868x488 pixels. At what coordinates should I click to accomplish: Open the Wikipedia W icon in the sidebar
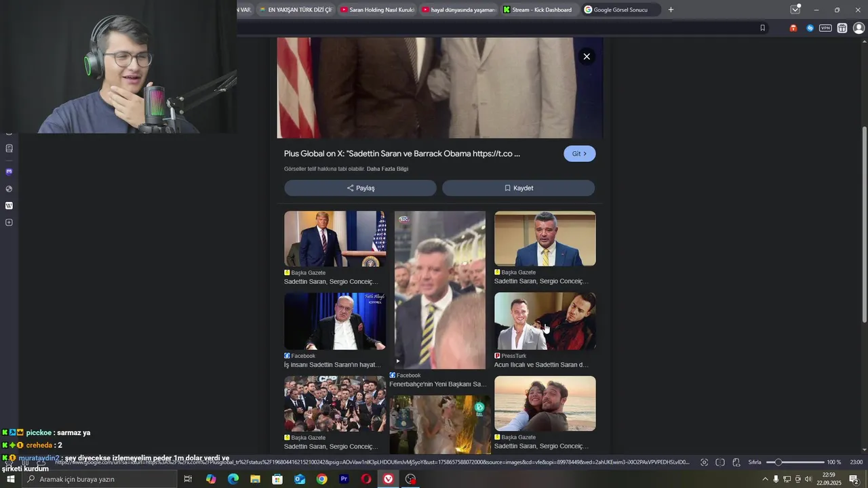click(9, 205)
